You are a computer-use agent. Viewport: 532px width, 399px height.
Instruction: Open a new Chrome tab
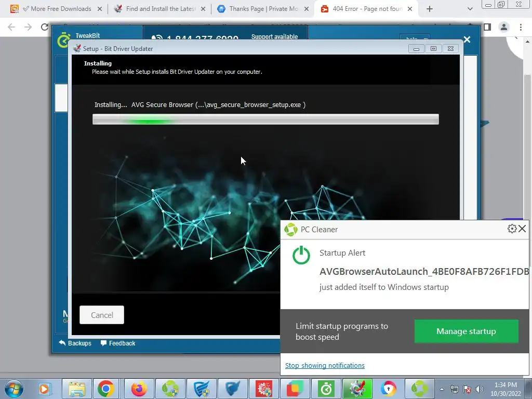coord(430,9)
